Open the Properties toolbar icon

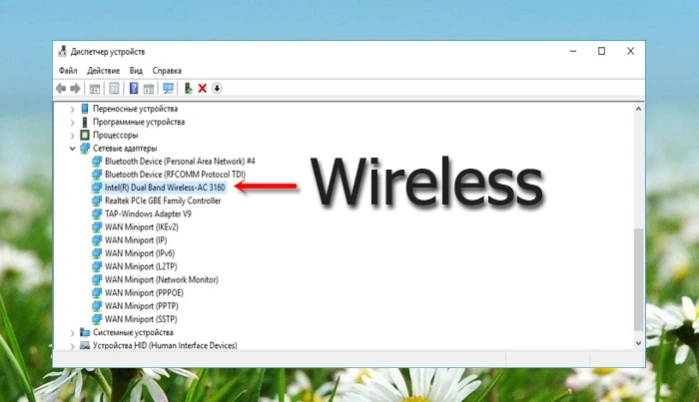click(x=114, y=89)
